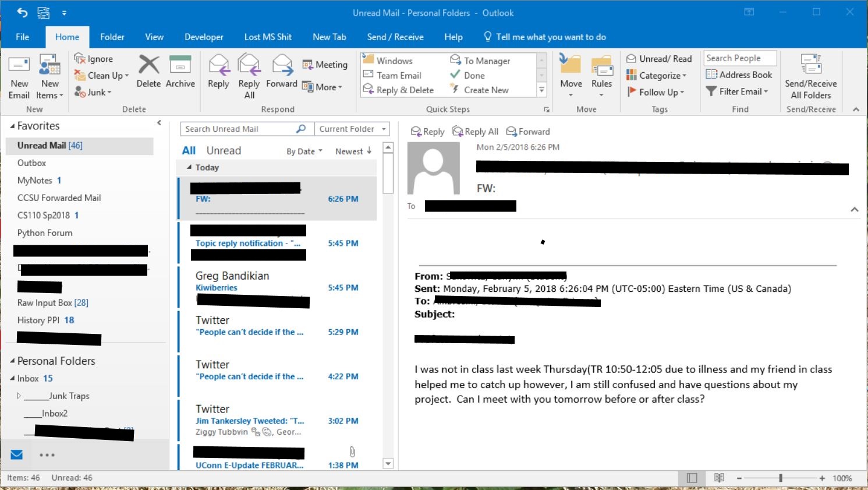Expand the Junk Traps folder
Image resolution: width=868 pixels, height=490 pixels.
tap(19, 396)
